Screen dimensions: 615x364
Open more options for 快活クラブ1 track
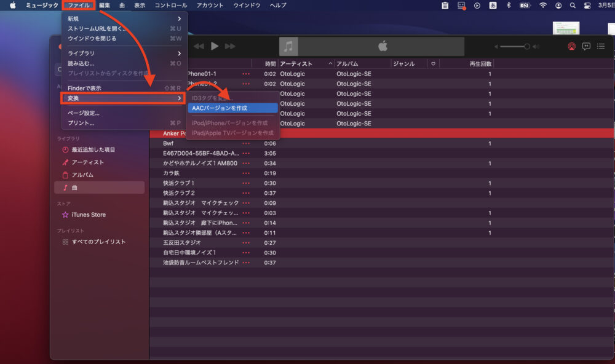pos(246,183)
